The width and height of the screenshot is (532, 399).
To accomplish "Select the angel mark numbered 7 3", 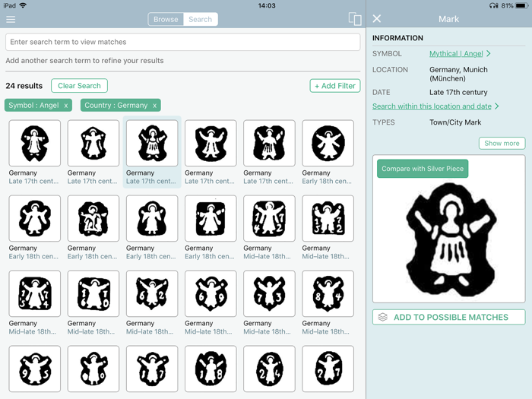I will pos(269,294).
